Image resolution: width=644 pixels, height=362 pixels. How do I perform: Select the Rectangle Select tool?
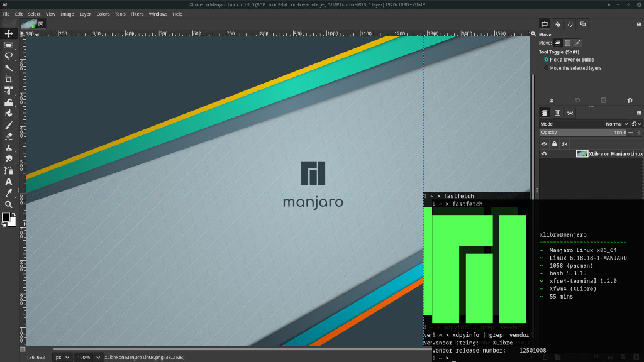(x=9, y=45)
